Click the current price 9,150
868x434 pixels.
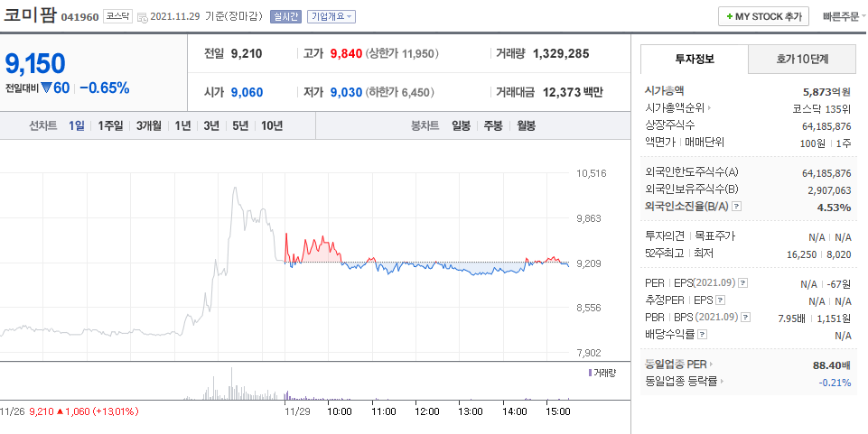[x=35, y=63]
